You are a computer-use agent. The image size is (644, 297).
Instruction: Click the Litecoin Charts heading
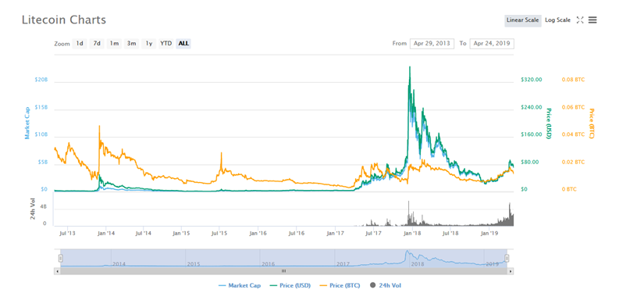(64, 20)
